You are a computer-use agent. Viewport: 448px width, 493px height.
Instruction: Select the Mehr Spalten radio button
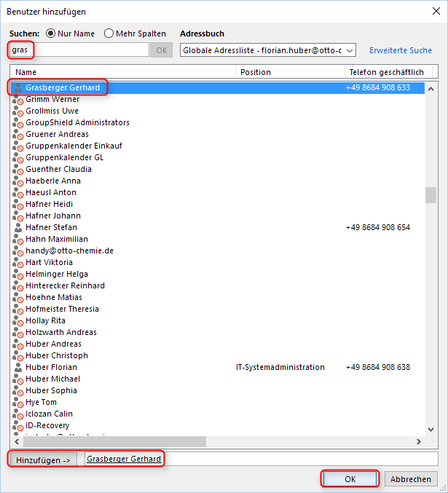pyautogui.click(x=109, y=33)
